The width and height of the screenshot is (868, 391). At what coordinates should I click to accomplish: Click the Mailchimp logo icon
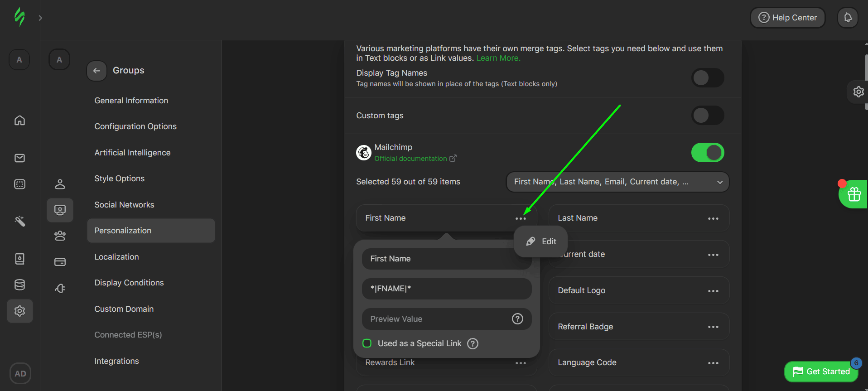point(363,153)
